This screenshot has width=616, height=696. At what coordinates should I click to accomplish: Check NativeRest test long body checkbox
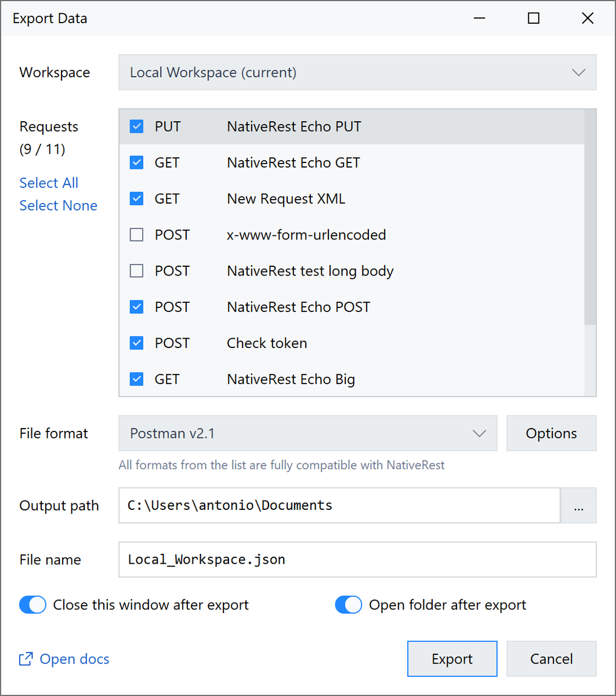click(x=136, y=271)
